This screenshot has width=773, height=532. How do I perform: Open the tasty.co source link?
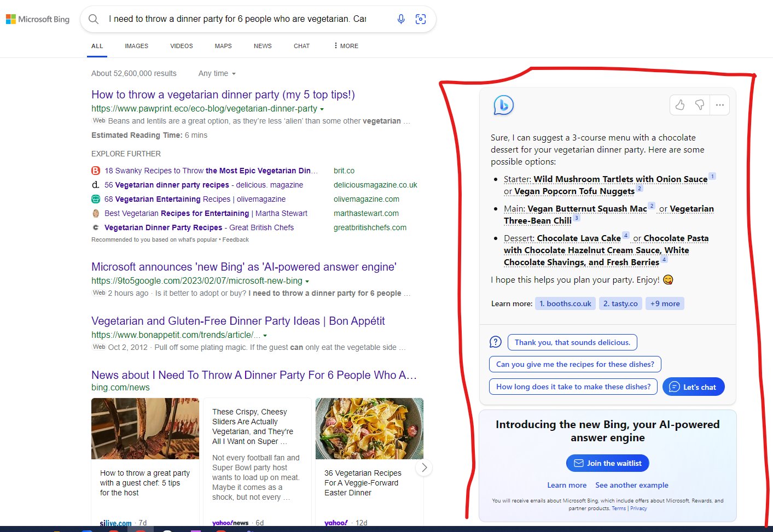(x=620, y=303)
